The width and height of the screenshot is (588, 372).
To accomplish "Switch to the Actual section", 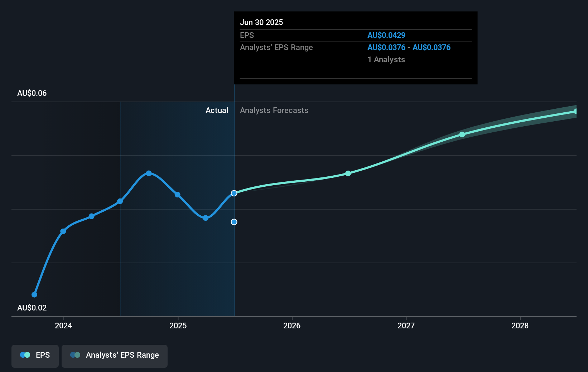I will tap(217, 110).
